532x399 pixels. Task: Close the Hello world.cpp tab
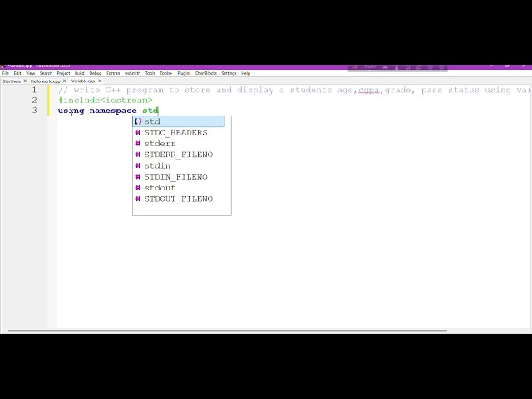(x=64, y=81)
